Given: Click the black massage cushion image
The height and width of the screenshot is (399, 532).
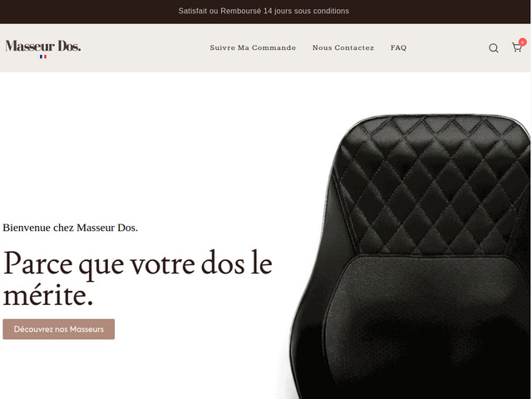Looking at the screenshot, I should point(411,257).
